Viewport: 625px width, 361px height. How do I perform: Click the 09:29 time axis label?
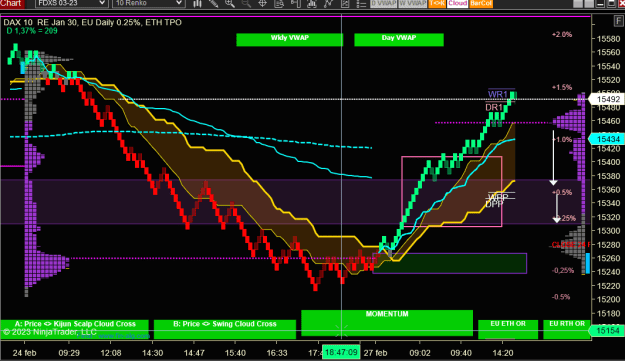(x=69, y=353)
